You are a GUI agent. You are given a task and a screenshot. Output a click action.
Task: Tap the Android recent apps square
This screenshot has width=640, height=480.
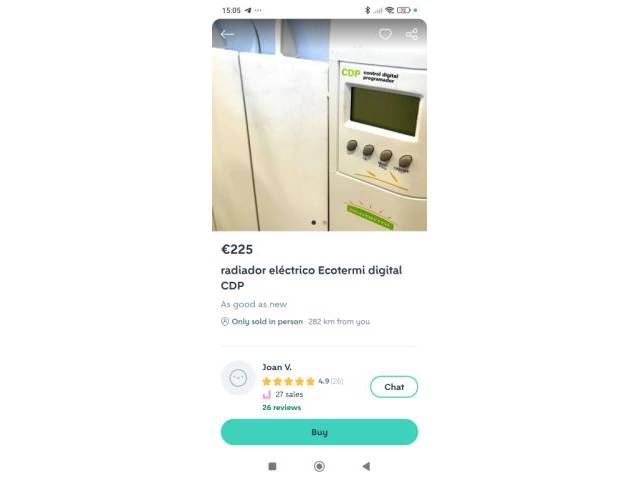pyautogui.click(x=272, y=466)
